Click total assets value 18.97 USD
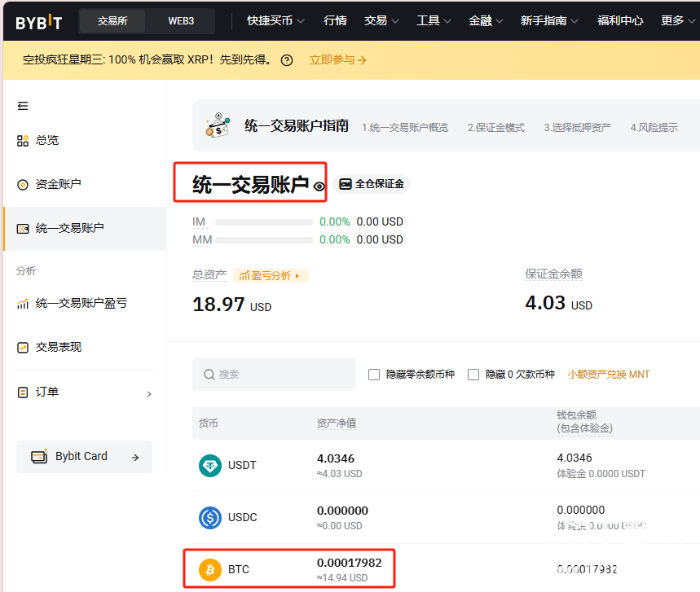Image resolution: width=700 pixels, height=592 pixels. coord(232,305)
